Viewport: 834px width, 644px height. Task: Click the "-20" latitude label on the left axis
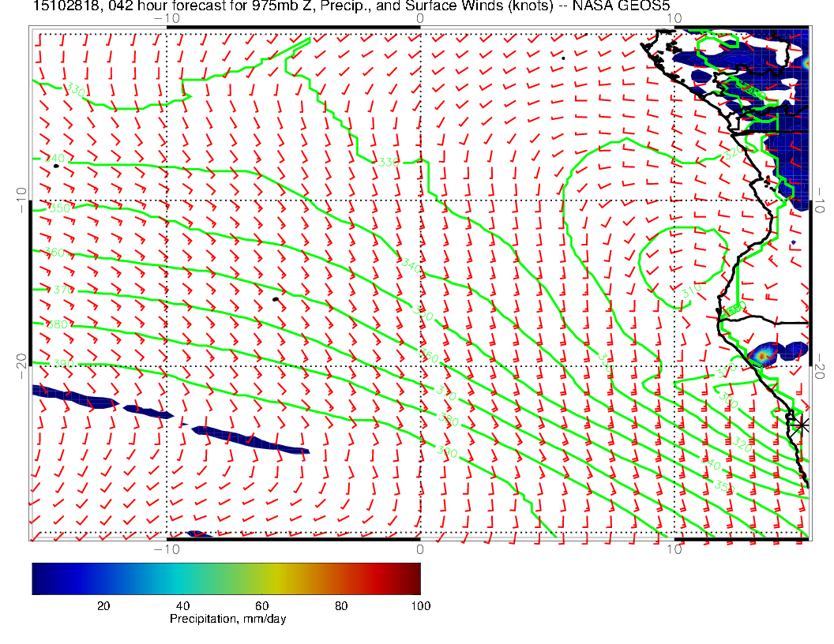coord(22,366)
